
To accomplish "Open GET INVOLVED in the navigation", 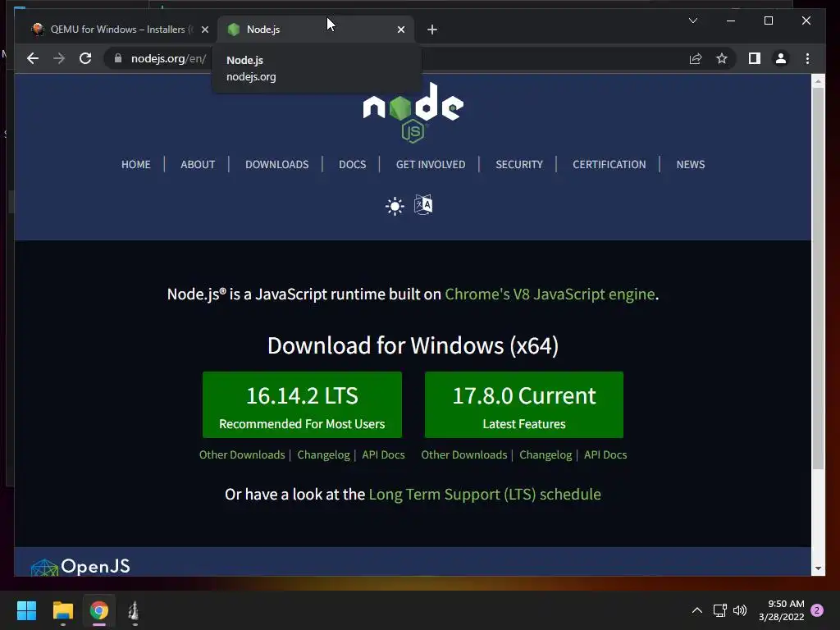I will (431, 164).
